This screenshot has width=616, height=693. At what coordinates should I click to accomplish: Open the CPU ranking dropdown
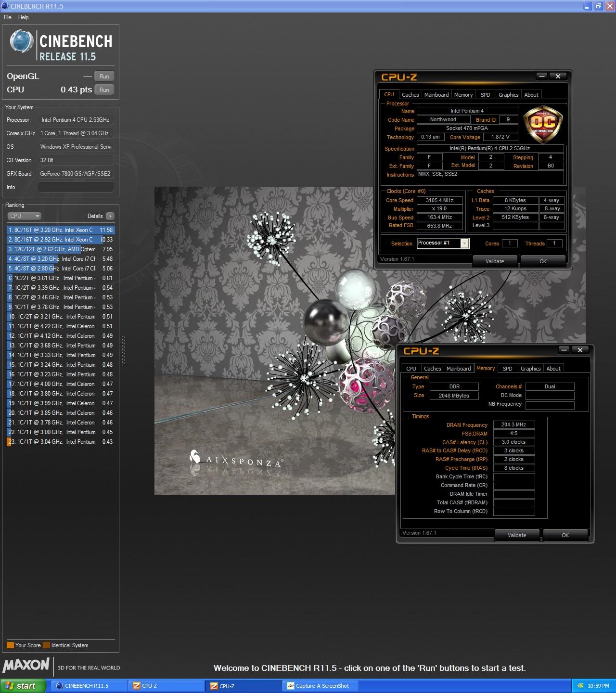click(x=24, y=216)
